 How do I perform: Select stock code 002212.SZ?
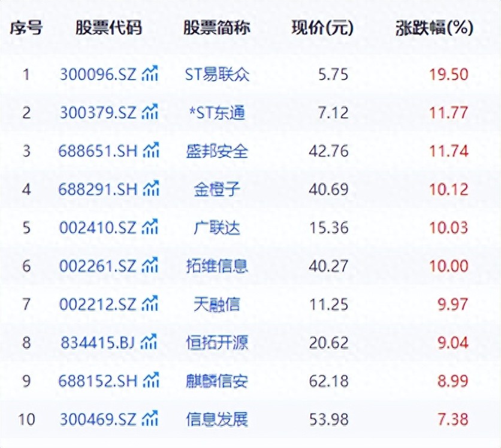[98, 304]
